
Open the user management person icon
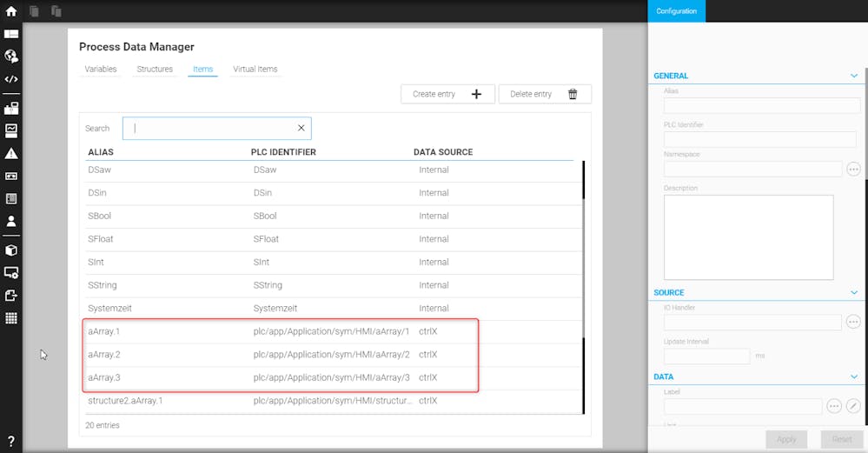11,222
